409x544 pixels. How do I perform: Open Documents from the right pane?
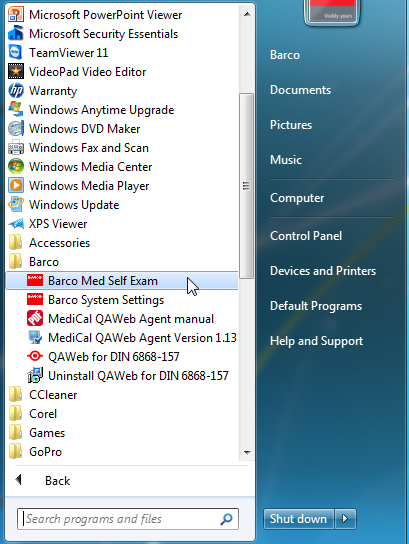(x=300, y=90)
